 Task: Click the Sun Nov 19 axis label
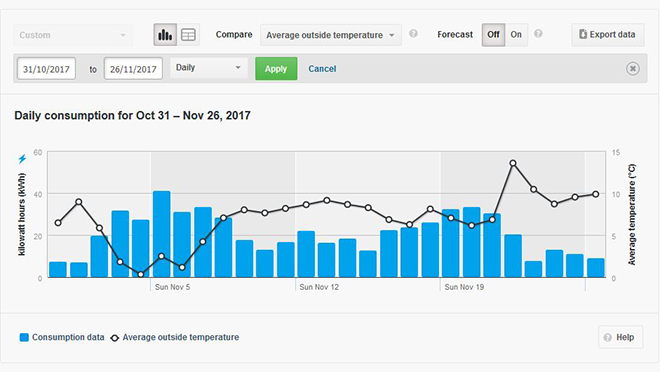tap(464, 287)
